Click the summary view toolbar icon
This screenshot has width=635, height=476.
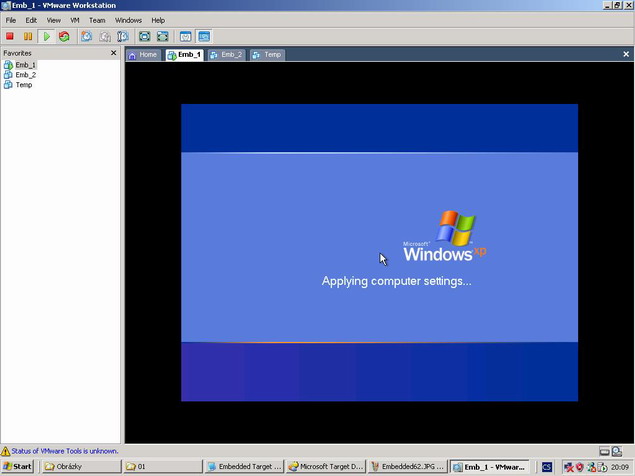(185, 36)
